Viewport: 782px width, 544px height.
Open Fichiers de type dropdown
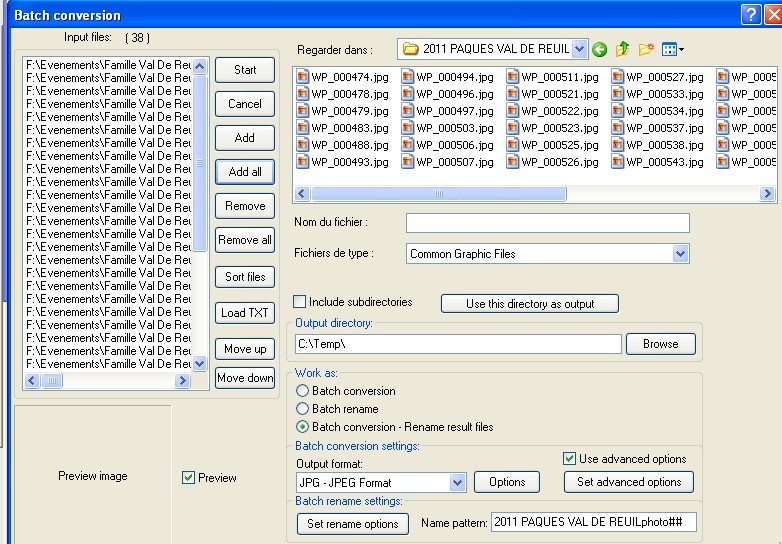681,254
